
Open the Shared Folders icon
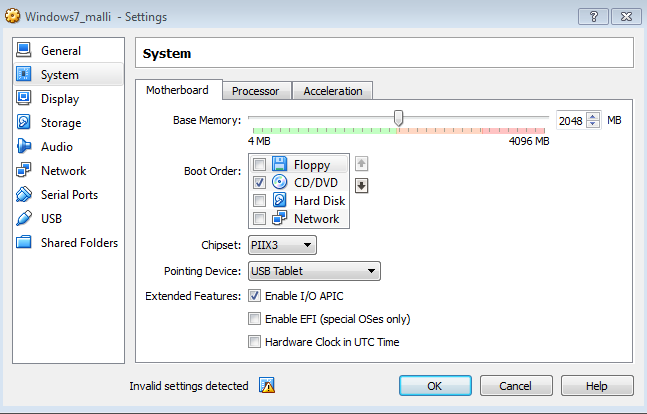coord(24,243)
